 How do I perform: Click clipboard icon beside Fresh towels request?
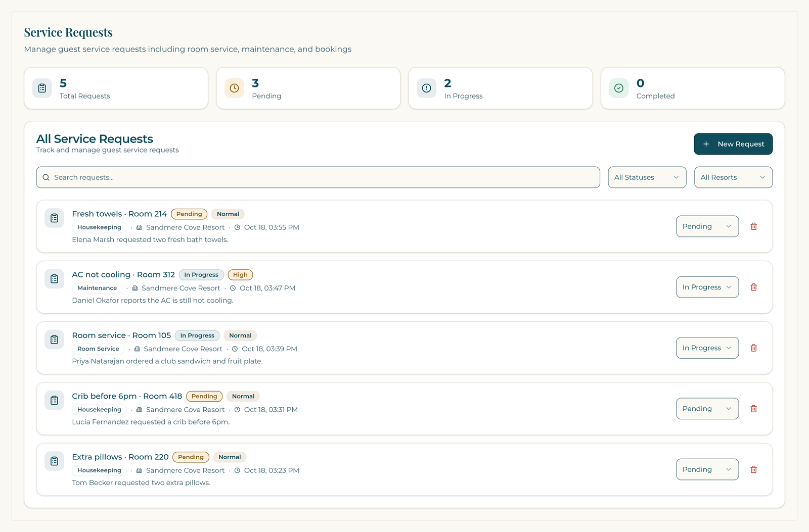54,218
